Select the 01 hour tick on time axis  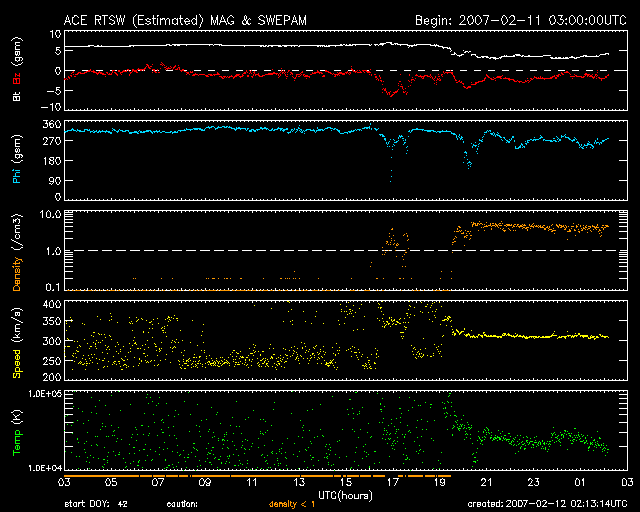(x=580, y=483)
